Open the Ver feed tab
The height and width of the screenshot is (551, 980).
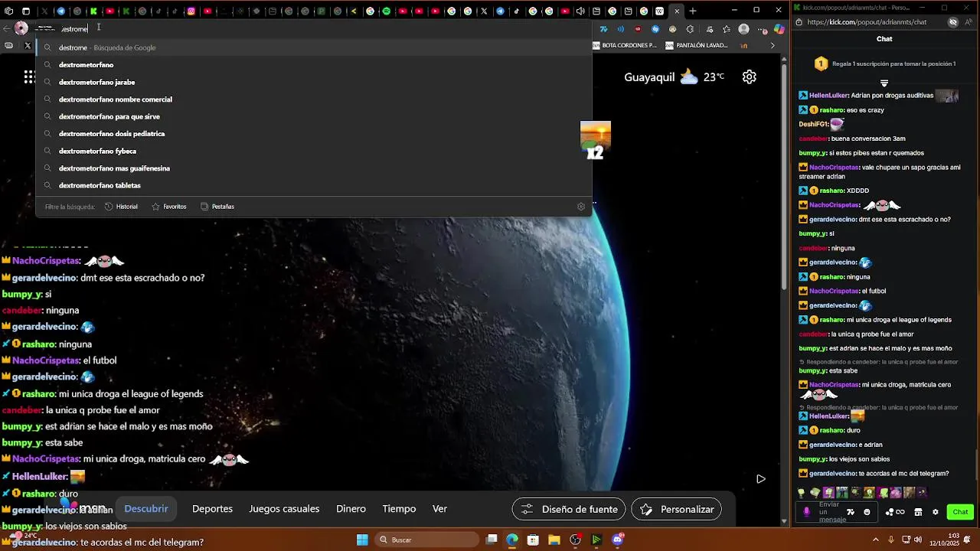coord(439,509)
